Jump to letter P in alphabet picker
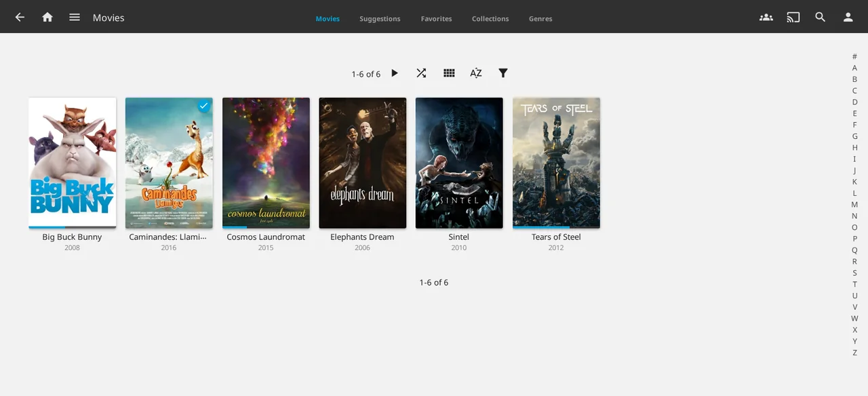 pyautogui.click(x=854, y=239)
